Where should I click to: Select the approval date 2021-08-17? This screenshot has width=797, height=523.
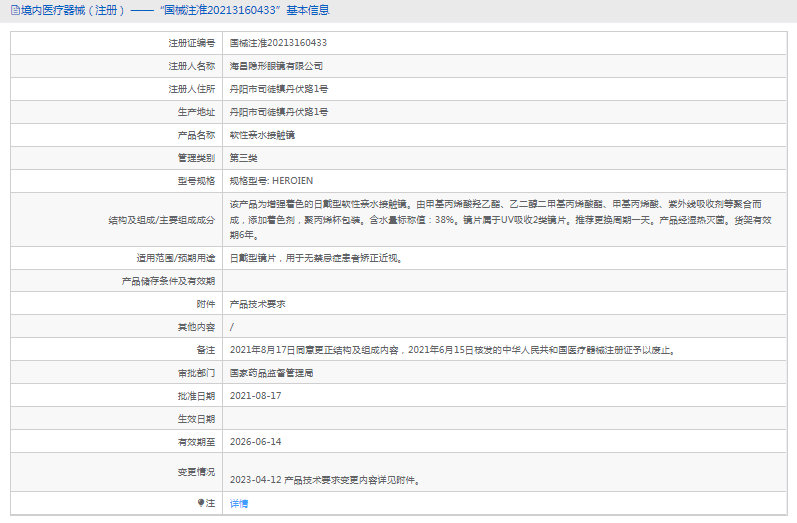click(255, 395)
